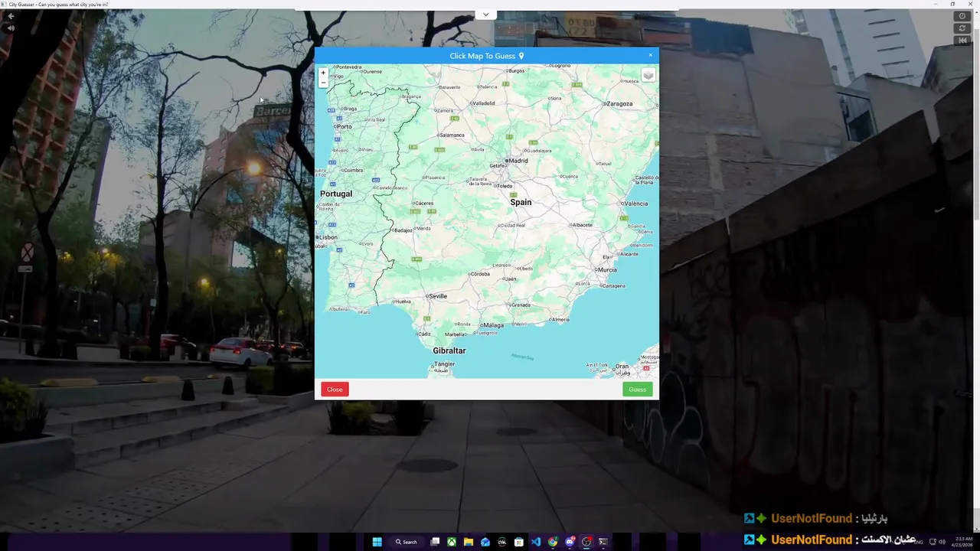The height and width of the screenshot is (551, 980).
Task: Click the taskbar Search box
Action: tap(407, 542)
